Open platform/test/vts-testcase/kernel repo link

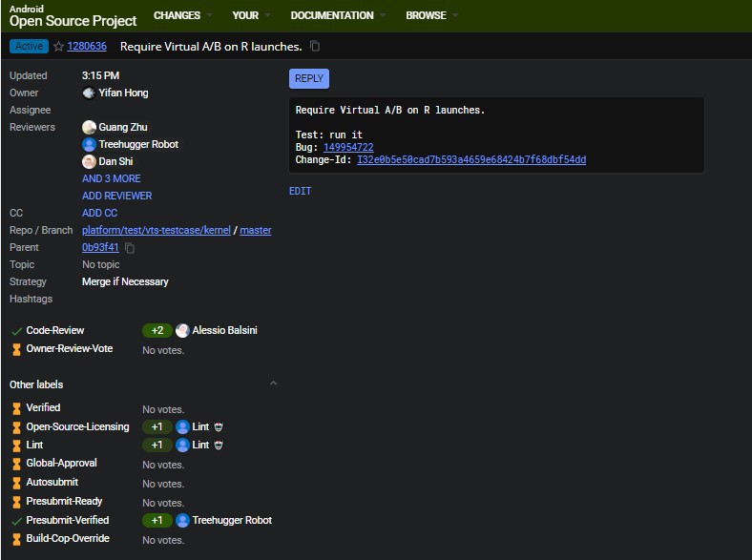pos(157,230)
